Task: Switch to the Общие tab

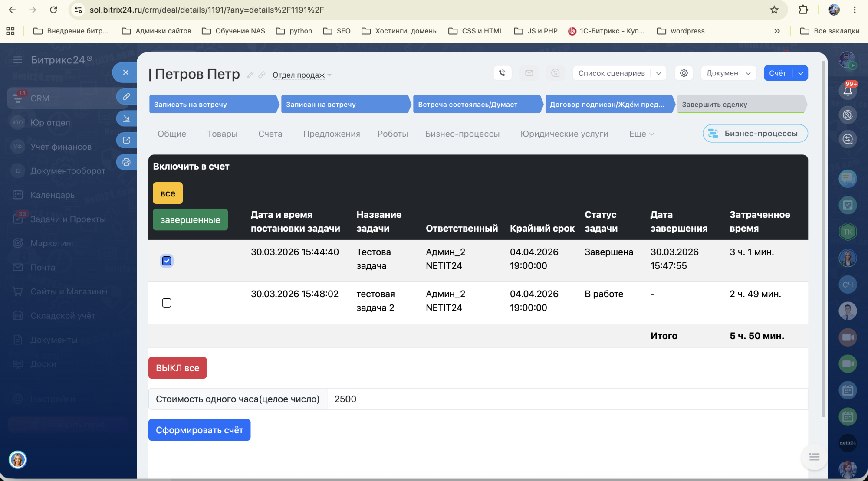Action: pyautogui.click(x=172, y=134)
